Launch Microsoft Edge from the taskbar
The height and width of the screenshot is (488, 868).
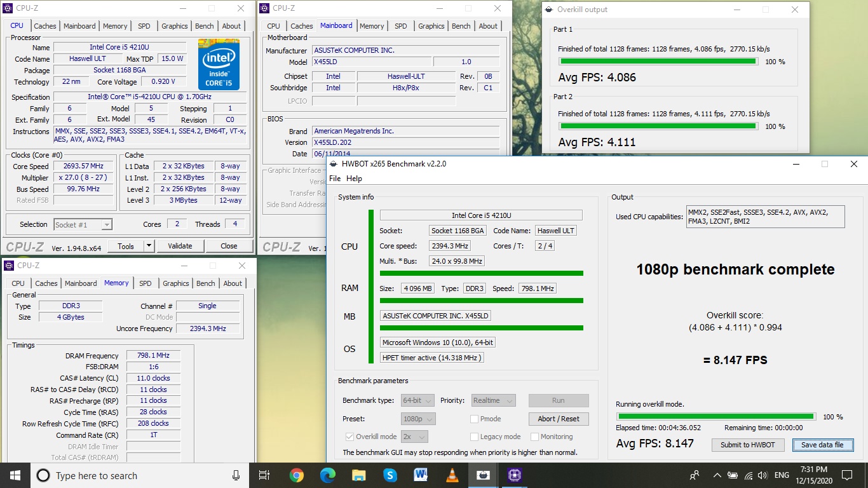click(327, 475)
